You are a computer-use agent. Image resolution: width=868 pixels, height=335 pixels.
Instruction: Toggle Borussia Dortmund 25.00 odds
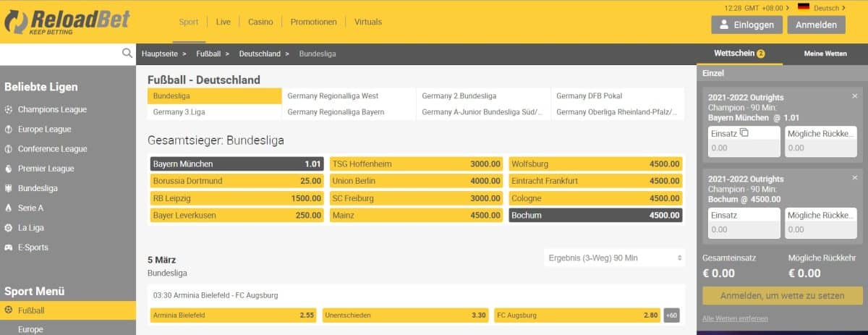pyautogui.click(x=237, y=181)
